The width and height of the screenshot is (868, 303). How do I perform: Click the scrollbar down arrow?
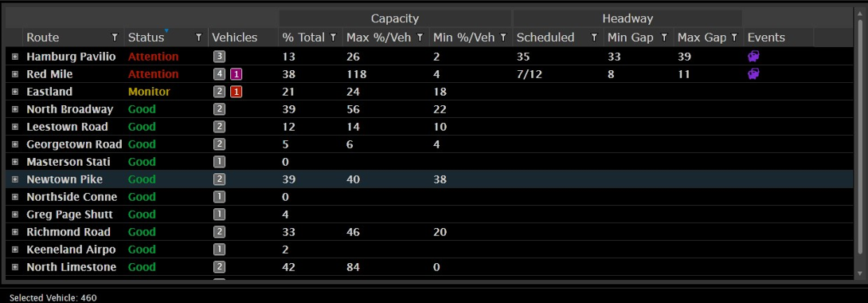(860, 273)
